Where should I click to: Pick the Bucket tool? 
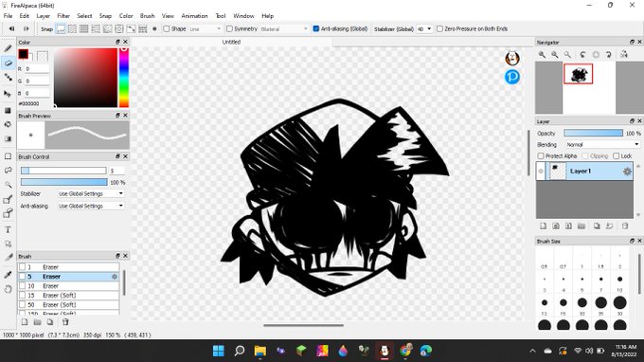pyautogui.click(x=8, y=124)
